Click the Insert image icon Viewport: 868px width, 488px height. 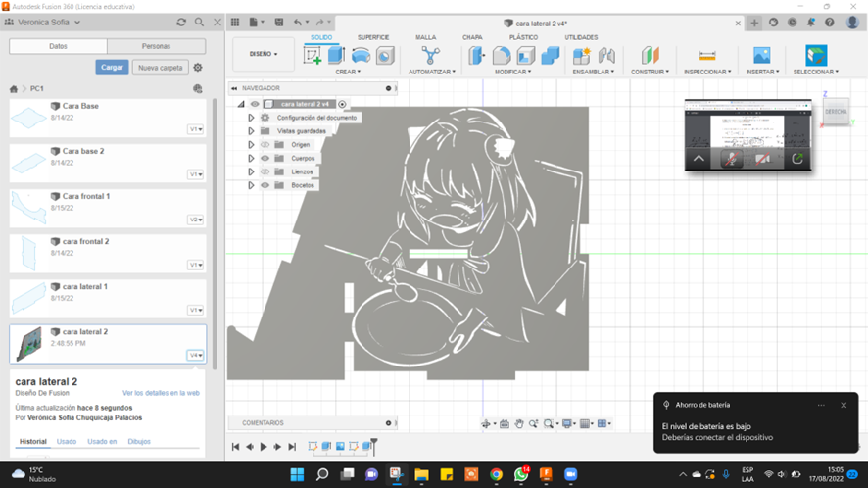click(x=762, y=56)
